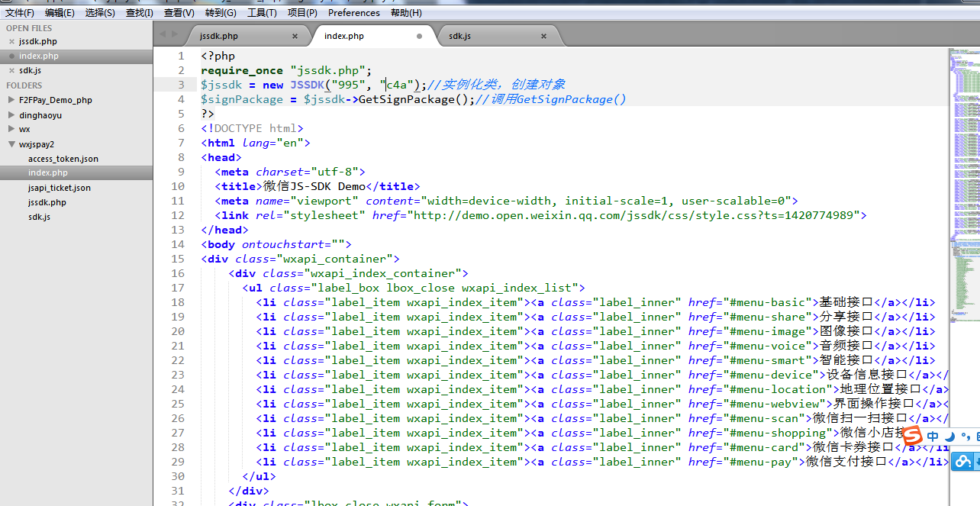
Task: Click the text 'require_once' on line 2
Action: (242, 70)
